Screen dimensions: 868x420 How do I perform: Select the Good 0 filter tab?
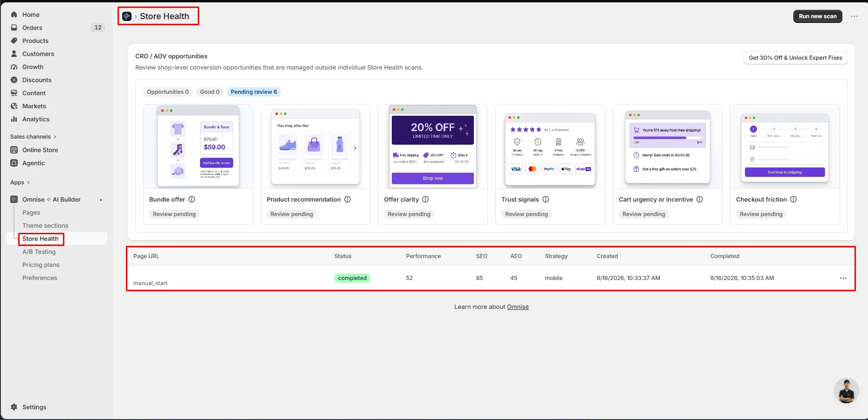(x=210, y=92)
